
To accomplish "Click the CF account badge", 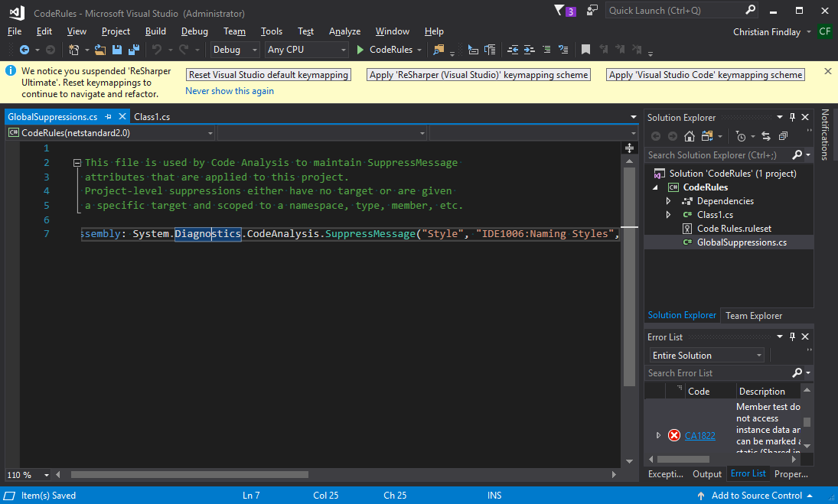I will coord(825,31).
